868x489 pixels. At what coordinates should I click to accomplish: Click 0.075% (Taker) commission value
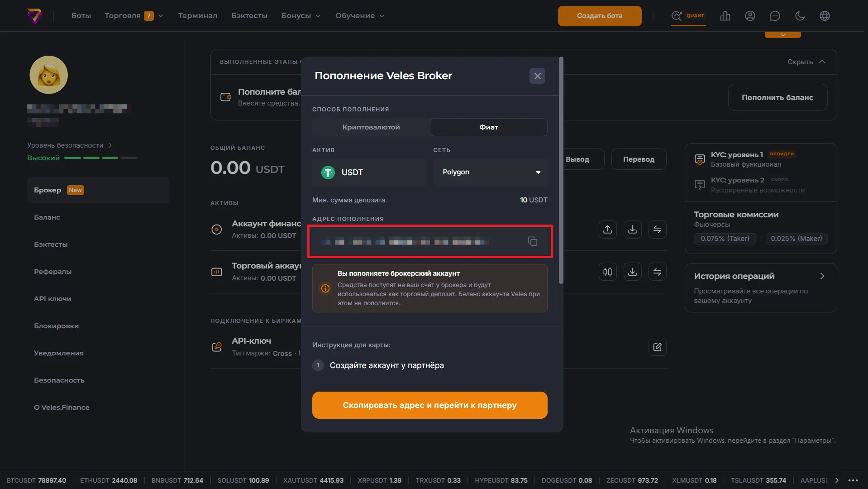725,239
